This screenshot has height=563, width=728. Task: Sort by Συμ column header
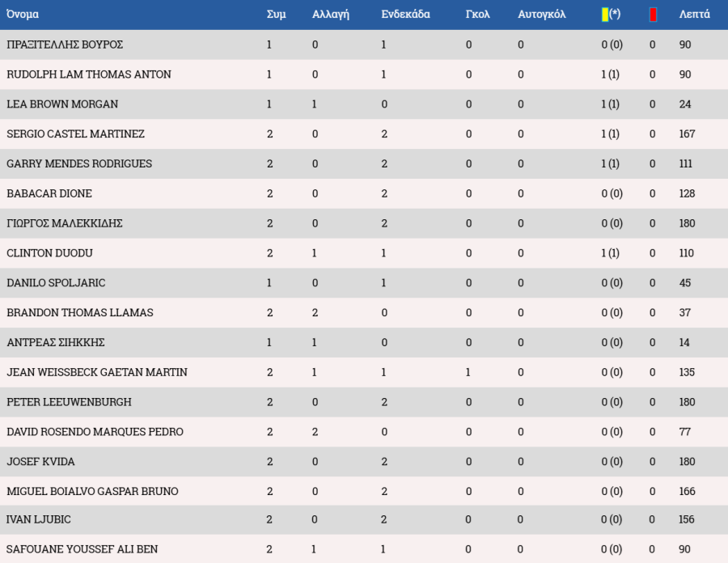277,15
